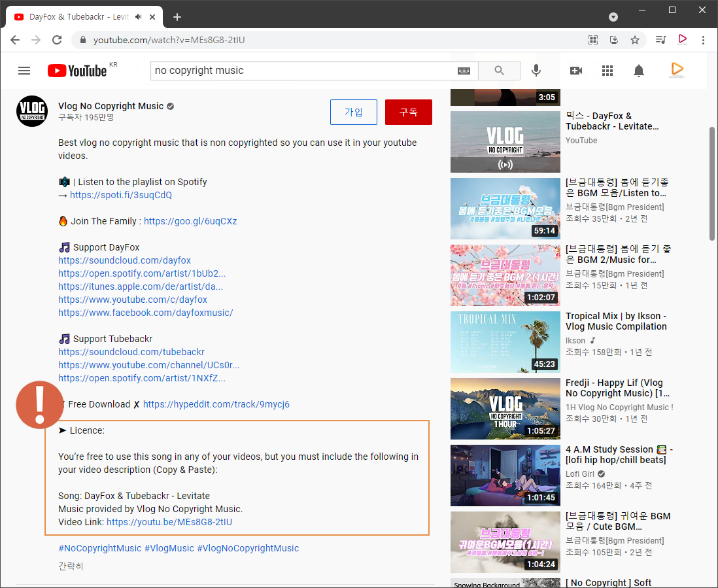Click the QR code icon in address bar
This screenshot has height=588, width=718.
[x=593, y=40]
